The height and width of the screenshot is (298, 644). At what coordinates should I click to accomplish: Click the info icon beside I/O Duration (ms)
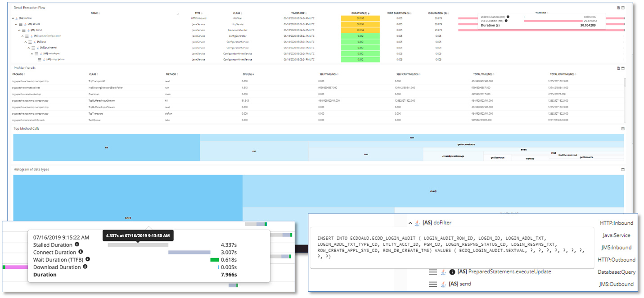[x=506, y=21]
